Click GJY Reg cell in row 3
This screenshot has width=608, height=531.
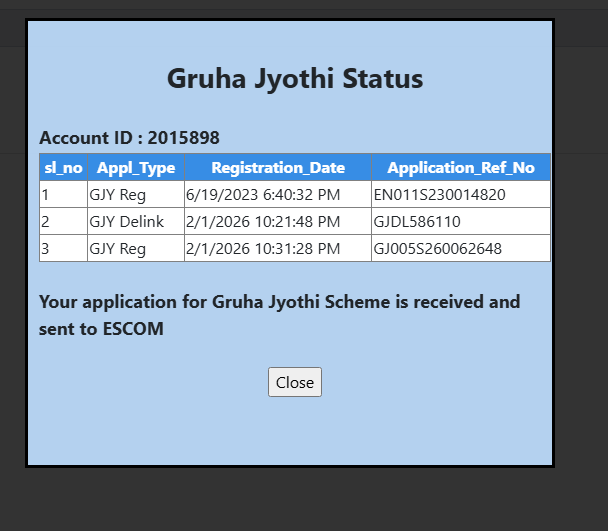136,248
